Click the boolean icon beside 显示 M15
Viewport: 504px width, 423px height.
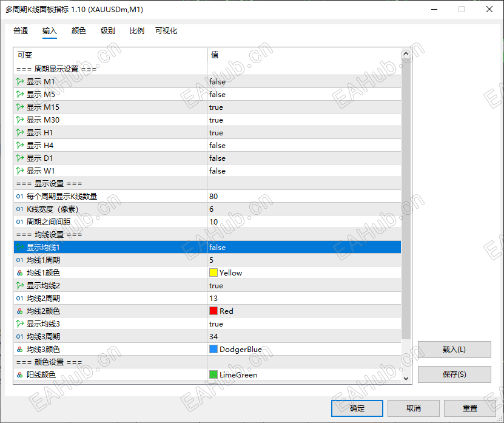tap(20, 107)
